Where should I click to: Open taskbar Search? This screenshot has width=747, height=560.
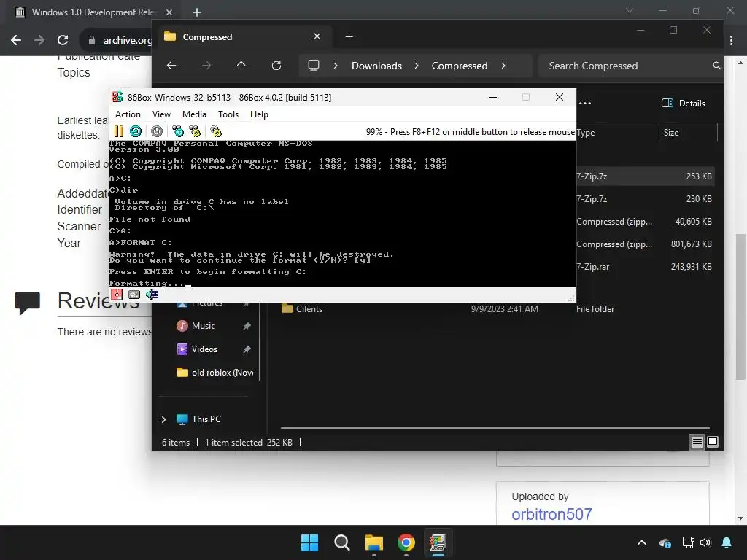point(342,542)
